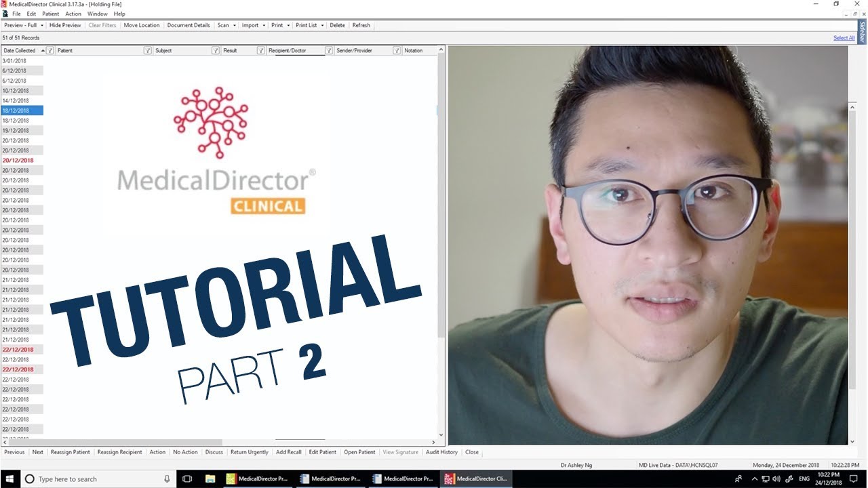This screenshot has height=488, width=868.
Task: Filter the Date Collected column
Action: (x=50, y=51)
